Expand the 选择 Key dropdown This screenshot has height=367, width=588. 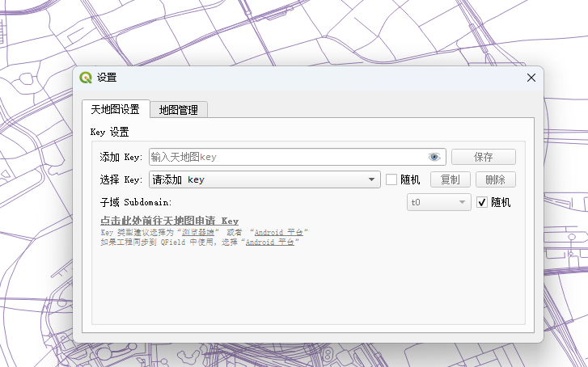tap(264, 179)
